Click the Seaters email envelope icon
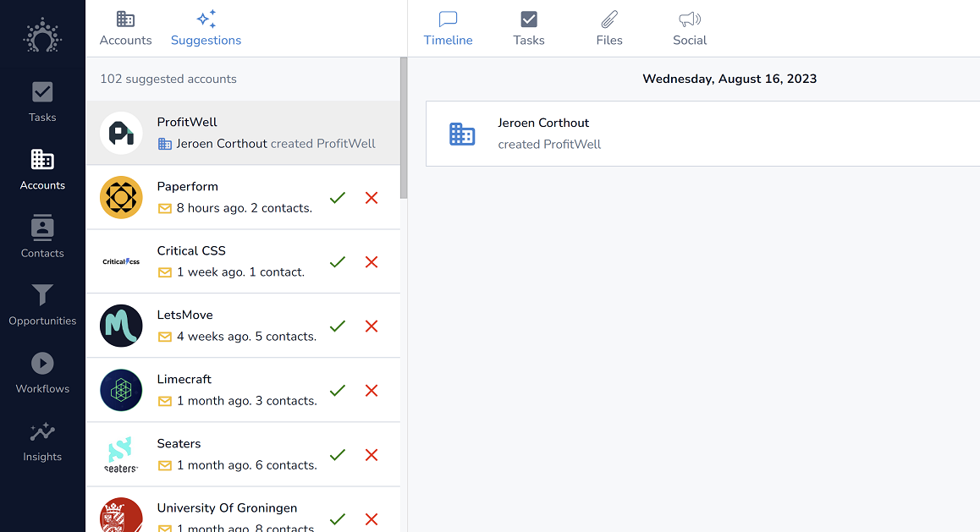Screen dimensions: 980x532 pyautogui.click(x=165, y=466)
